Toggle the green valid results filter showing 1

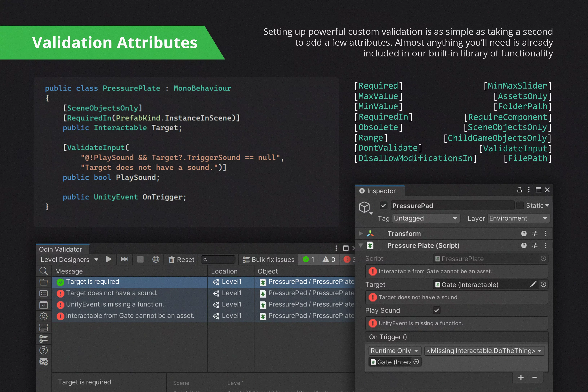[x=308, y=259]
